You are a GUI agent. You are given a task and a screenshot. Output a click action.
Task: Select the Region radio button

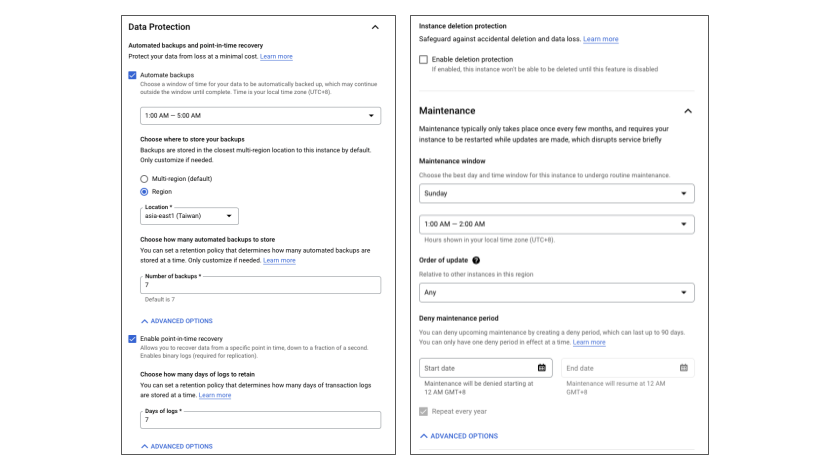point(144,192)
